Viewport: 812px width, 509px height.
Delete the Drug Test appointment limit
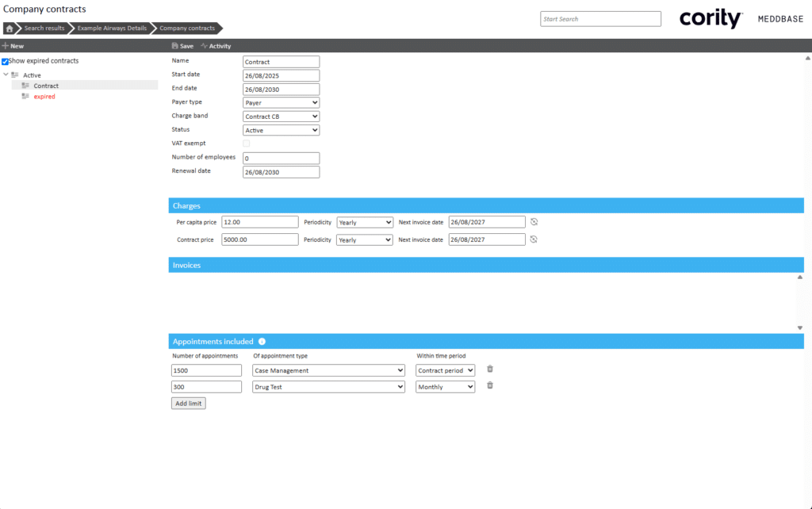pos(490,385)
